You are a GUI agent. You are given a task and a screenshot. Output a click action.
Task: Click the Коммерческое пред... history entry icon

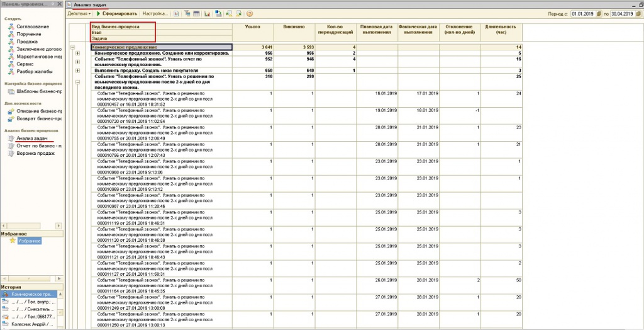[5, 295]
